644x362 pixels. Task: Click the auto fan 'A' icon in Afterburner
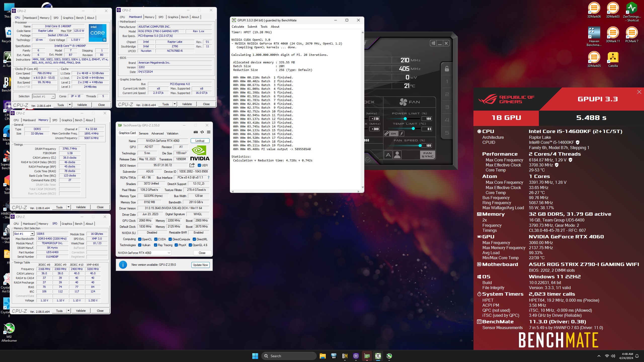pos(388,155)
